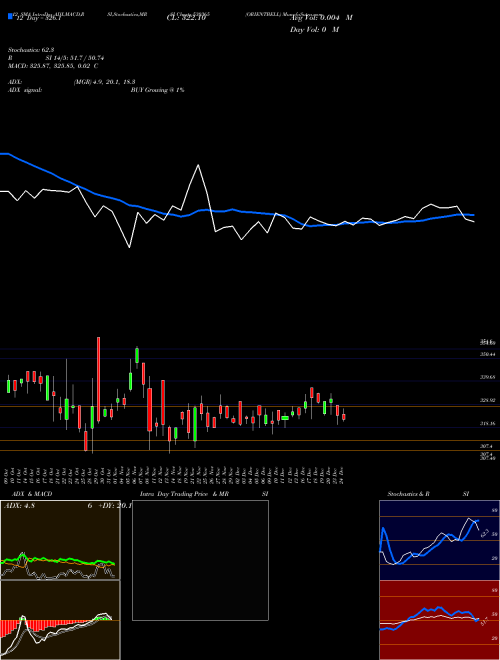Viewport: 500px width, 660px height.
Task: Open the blue Stochastics chart thumbnail
Action: tap(439, 540)
